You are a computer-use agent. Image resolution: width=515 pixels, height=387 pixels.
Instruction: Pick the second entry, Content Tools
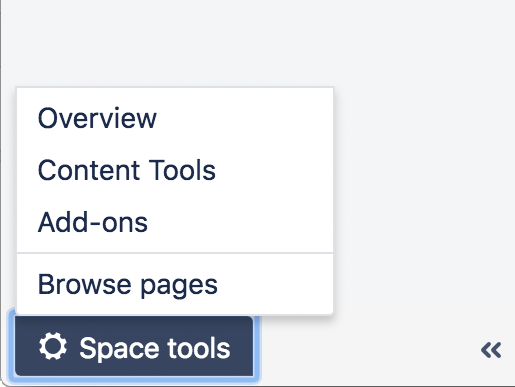click(175, 170)
